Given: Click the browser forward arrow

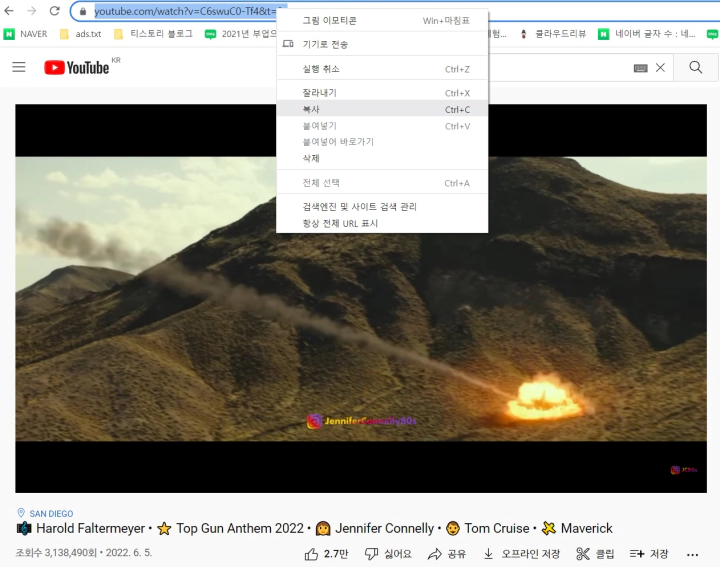Looking at the screenshot, I should [x=31, y=11].
